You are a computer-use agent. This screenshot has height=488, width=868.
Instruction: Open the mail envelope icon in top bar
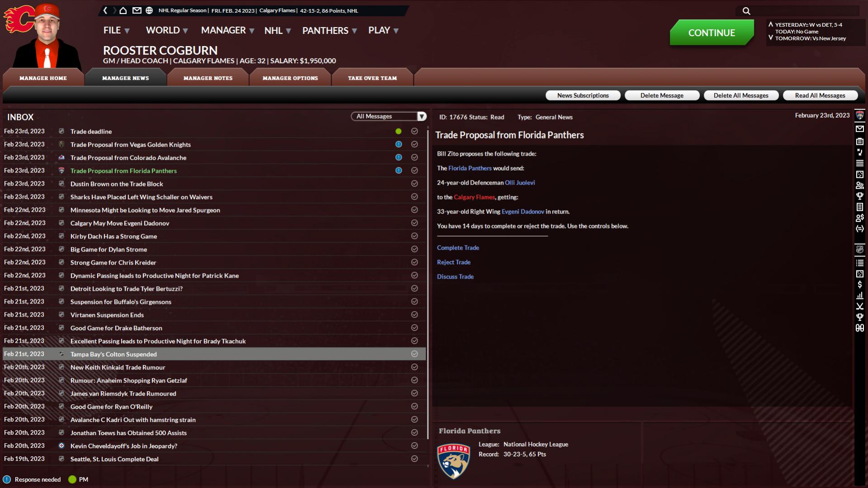pyautogui.click(x=137, y=10)
